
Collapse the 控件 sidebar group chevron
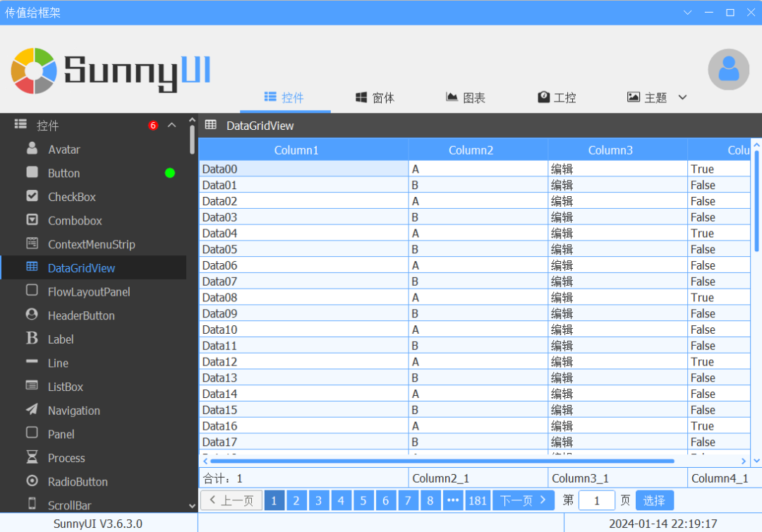171,126
